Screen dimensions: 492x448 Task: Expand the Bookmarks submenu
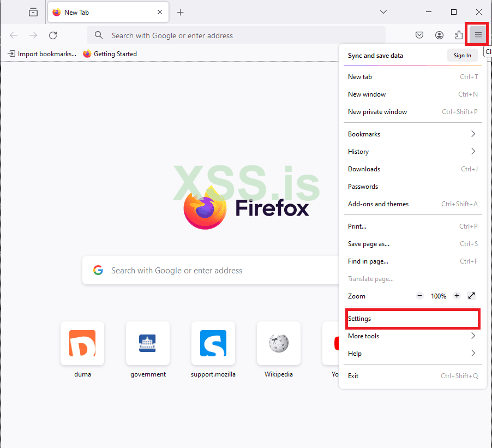coord(412,134)
